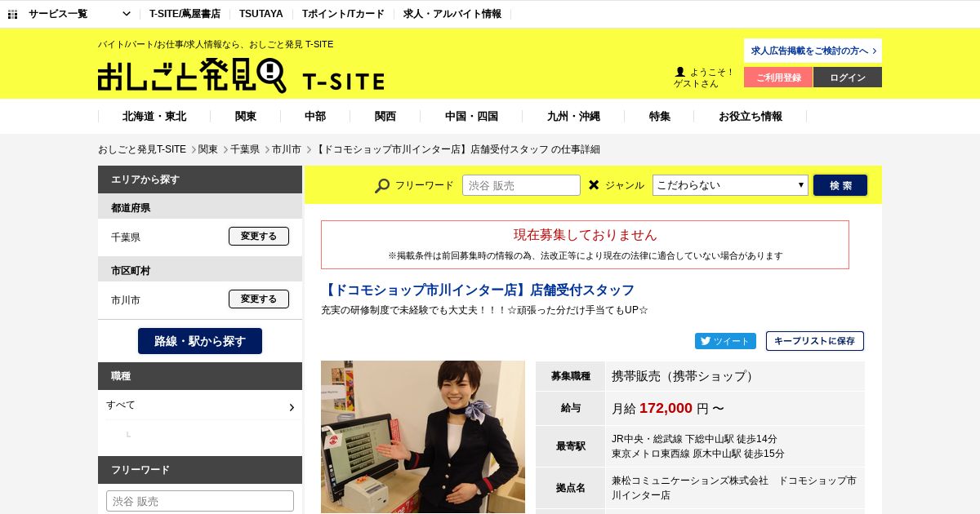Open the 北海道・東北 region menu
980x514 pixels.
(154, 117)
